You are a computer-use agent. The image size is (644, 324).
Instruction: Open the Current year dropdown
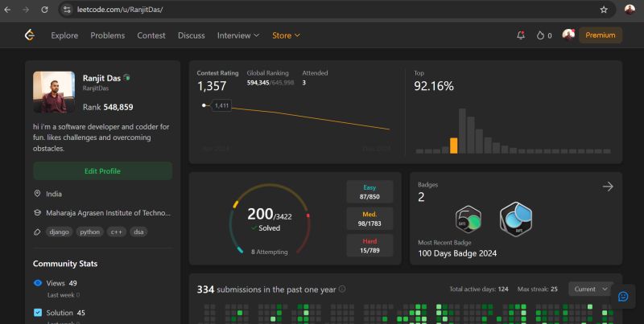coord(591,289)
